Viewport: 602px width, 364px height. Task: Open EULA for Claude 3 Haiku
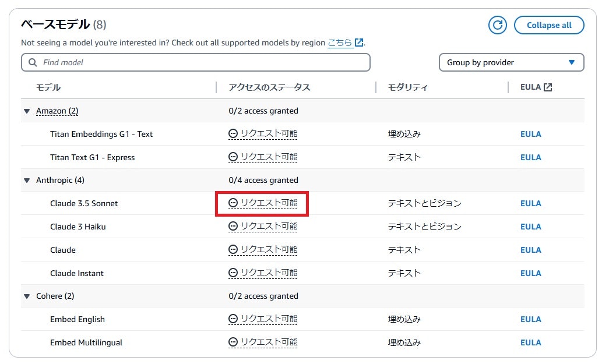coord(530,227)
